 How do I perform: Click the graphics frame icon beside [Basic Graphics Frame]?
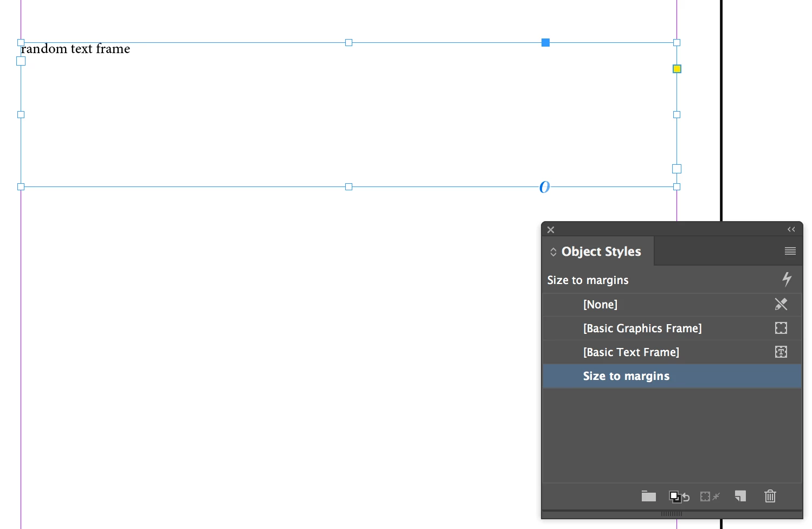(781, 328)
